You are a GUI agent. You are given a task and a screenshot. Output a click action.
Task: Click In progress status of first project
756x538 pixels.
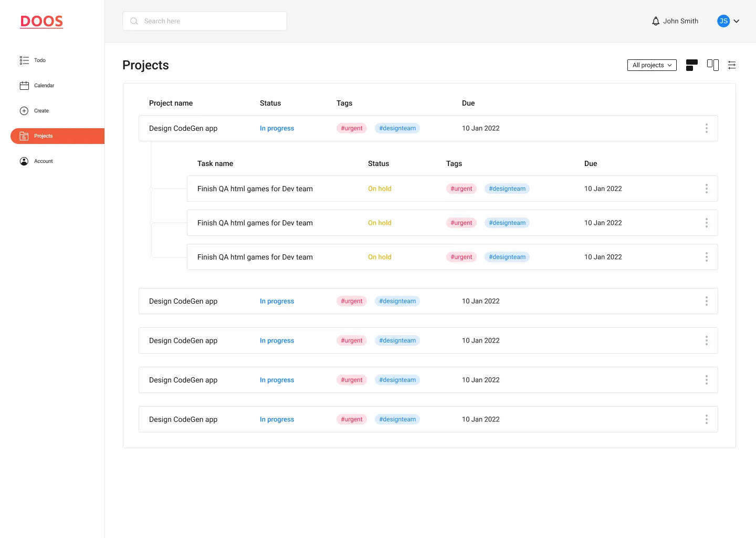tap(277, 128)
